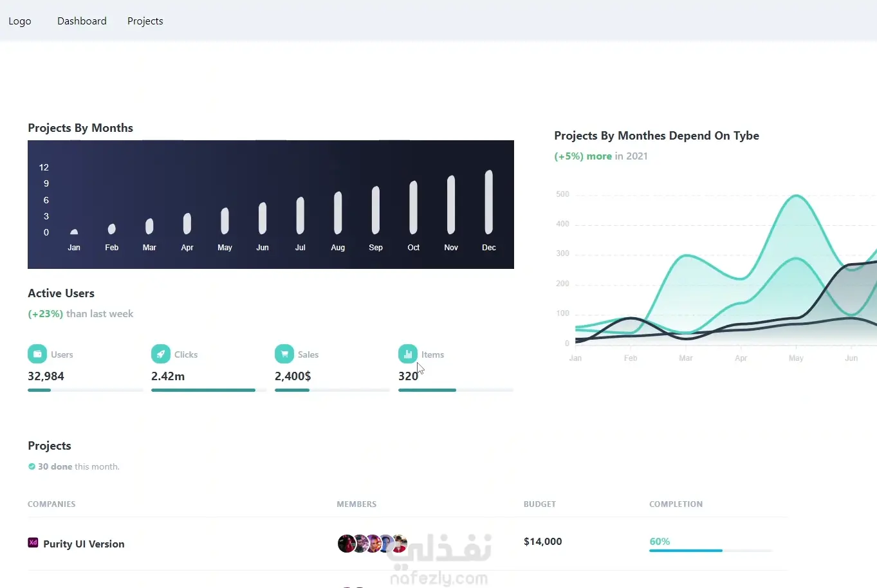The height and width of the screenshot is (588, 877).
Task: Select the first member avatar in Purity row
Action: [x=346, y=544]
